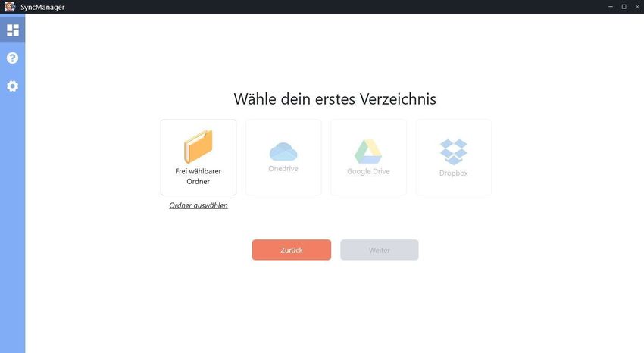Minimize the SyncManager window

pos(611,7)
